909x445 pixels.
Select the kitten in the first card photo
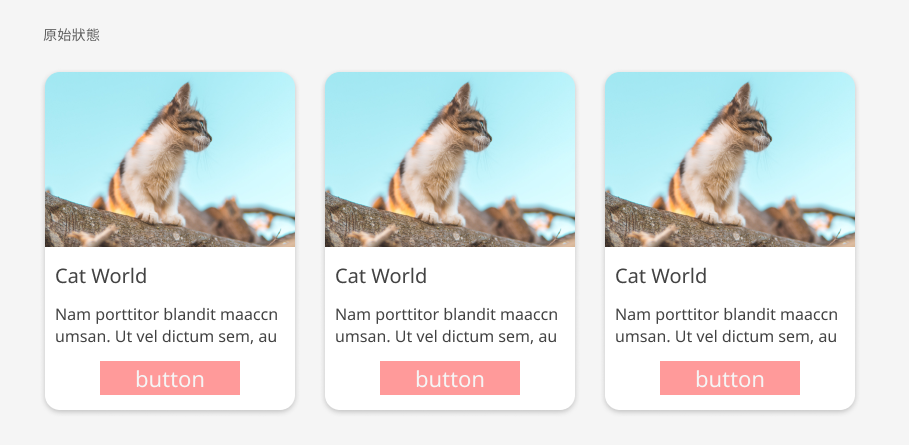tap(159, 156)
